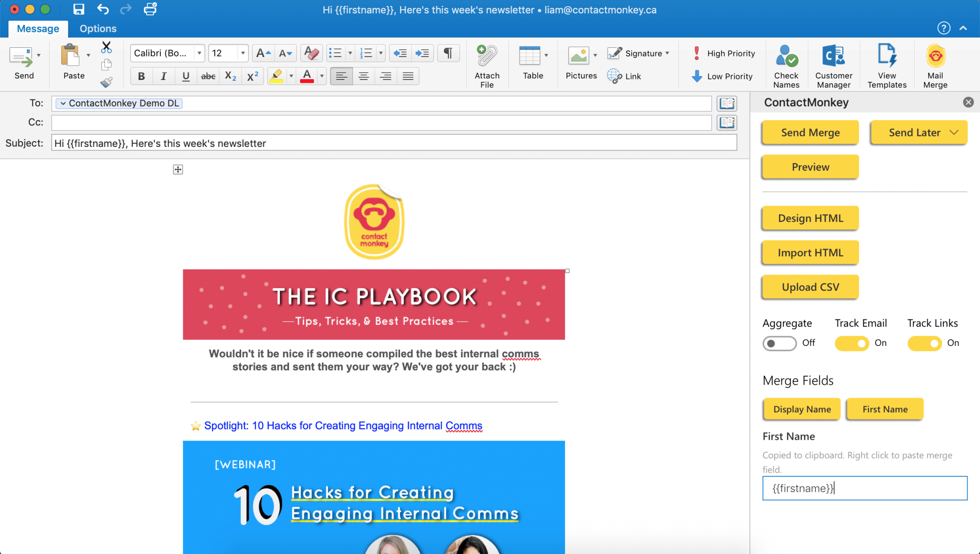Print the message
The width and height of the screenshot is (980, 554).
coord(150,9)
